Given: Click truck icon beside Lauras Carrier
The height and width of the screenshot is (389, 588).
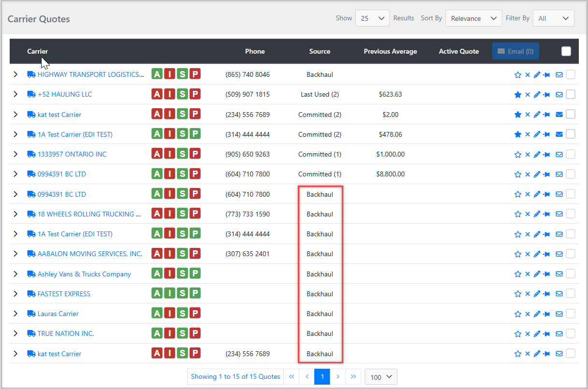Looking at the screenshot, I should click(31, 314).
